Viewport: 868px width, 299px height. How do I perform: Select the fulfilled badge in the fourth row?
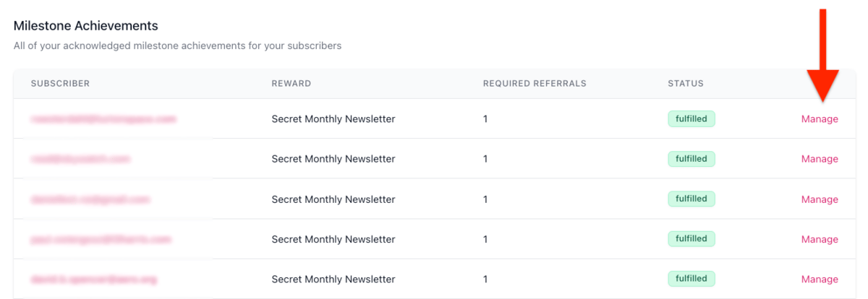pyautogui.click(x=691, y=238)
